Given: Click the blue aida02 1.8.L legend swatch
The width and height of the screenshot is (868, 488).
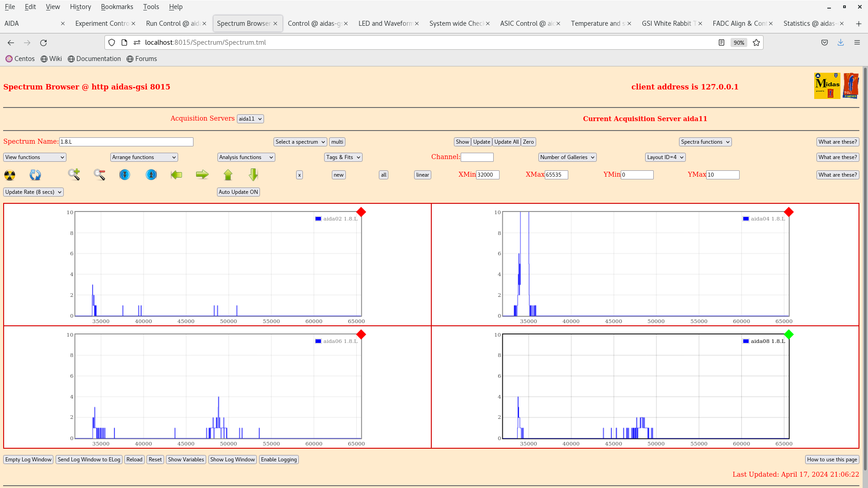Looking at the screenshot, I should (x=318, y=219).
